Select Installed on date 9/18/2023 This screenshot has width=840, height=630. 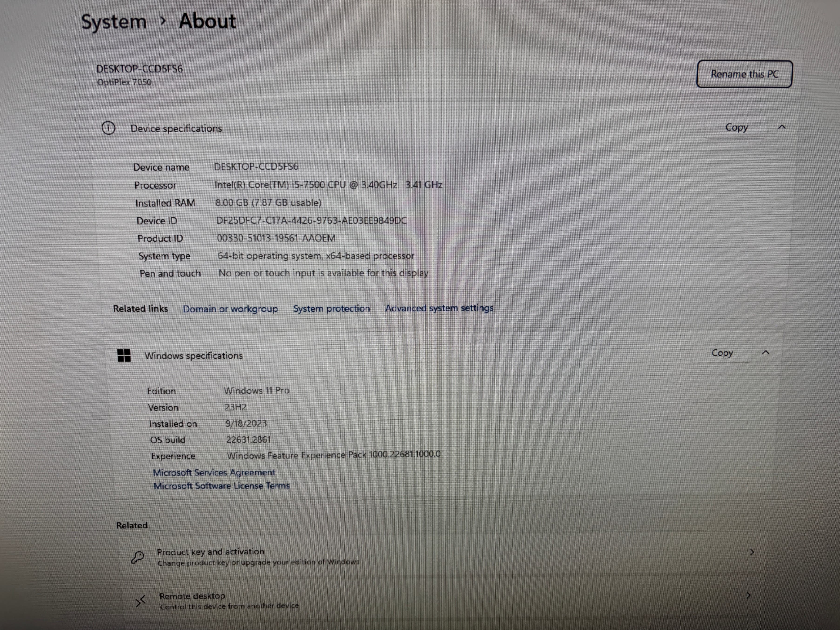point(246,423)
